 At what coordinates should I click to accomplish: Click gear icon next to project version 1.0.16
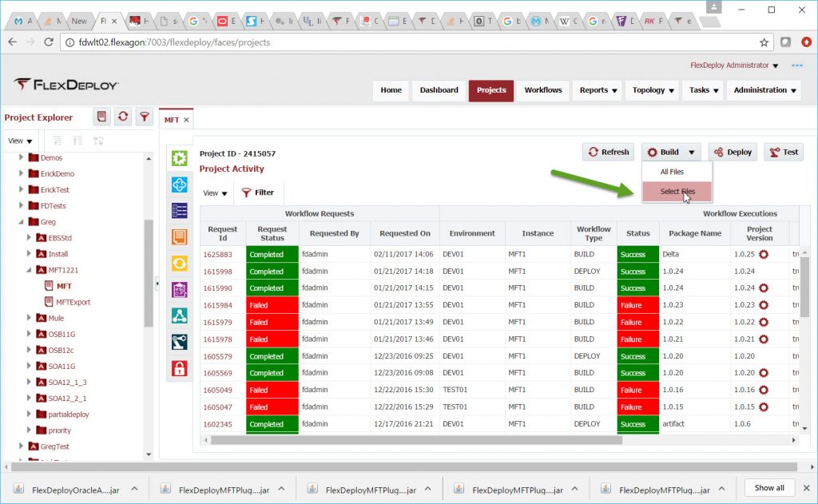[764, 390]
